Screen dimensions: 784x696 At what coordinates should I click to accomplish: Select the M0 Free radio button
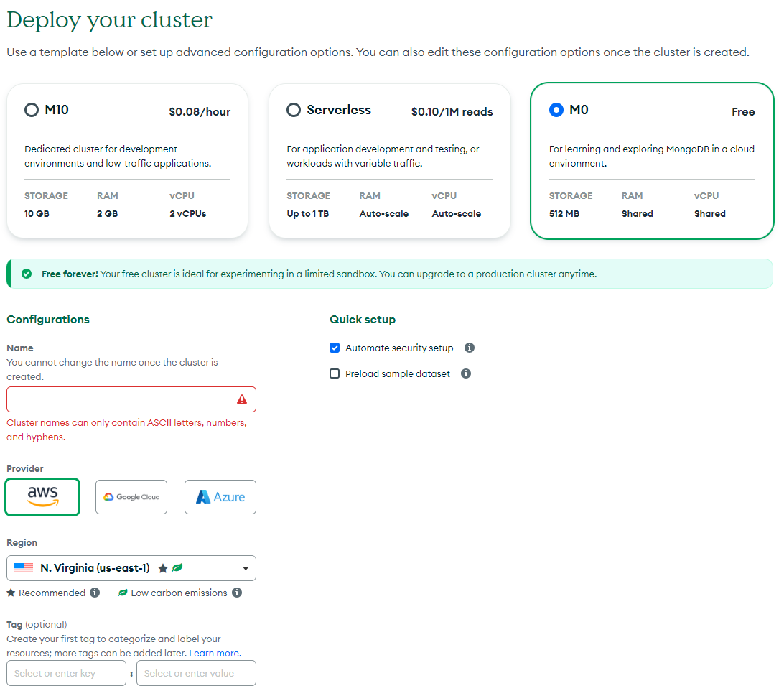556,110
